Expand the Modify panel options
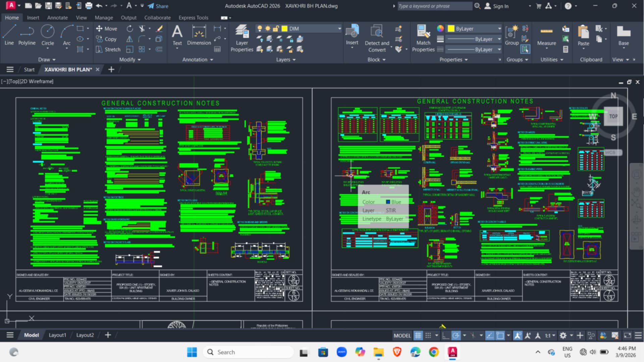The height and width of the screenshot is (362, 644). [130, 60]
